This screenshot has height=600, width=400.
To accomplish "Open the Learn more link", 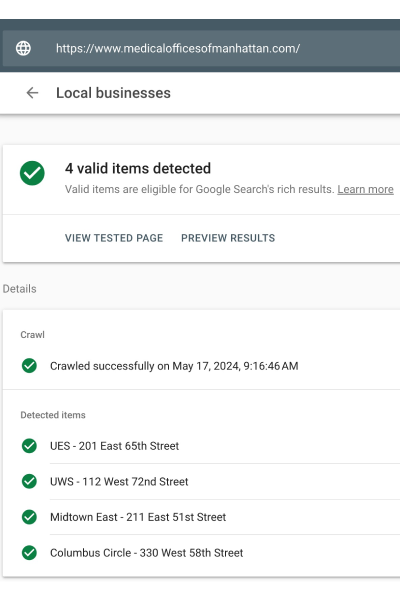I will pyautogui.click(x=365, y=189).
